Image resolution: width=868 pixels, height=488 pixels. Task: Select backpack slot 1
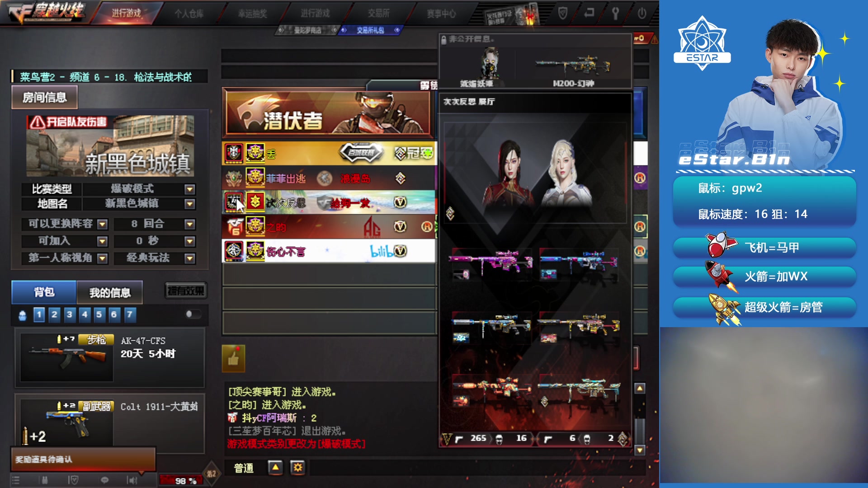39,314
